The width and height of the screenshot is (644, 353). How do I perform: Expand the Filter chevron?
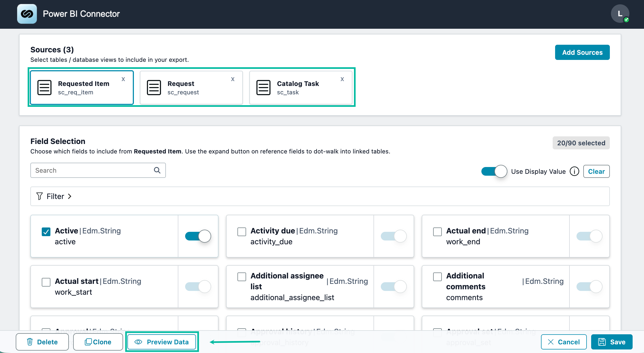pyautogui.click(x=70, y=196)
